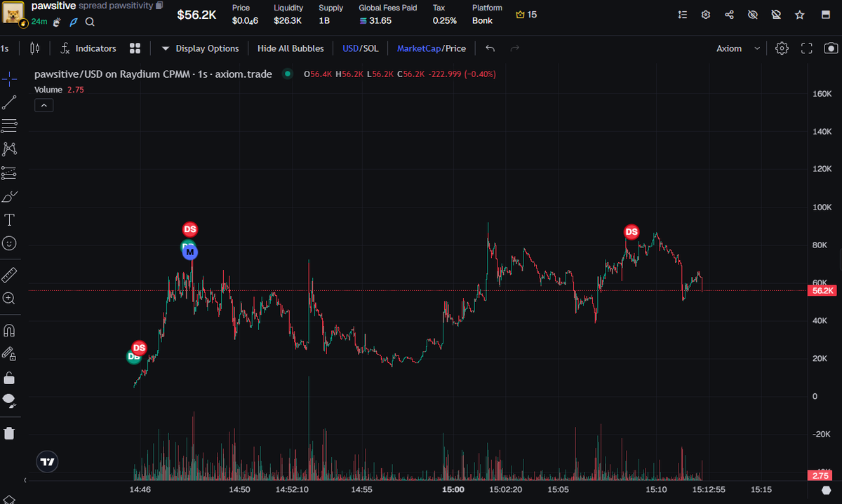Collapse the indicator legend chevron

[44, 105]
